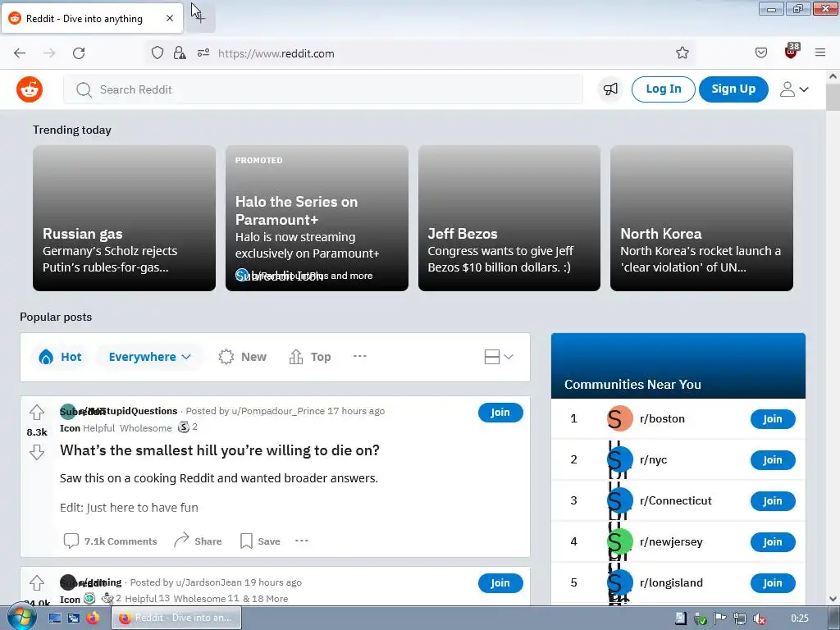Open the r/newjersey community link
The height and width of the screenshot is (630, 840).
click(x=671, y=541)
